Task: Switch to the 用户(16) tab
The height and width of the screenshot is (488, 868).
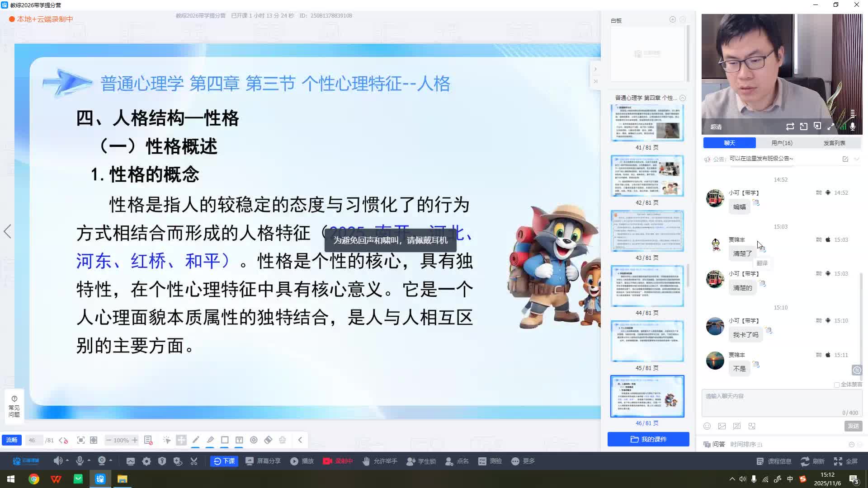Action: click(x=782, y=143)
